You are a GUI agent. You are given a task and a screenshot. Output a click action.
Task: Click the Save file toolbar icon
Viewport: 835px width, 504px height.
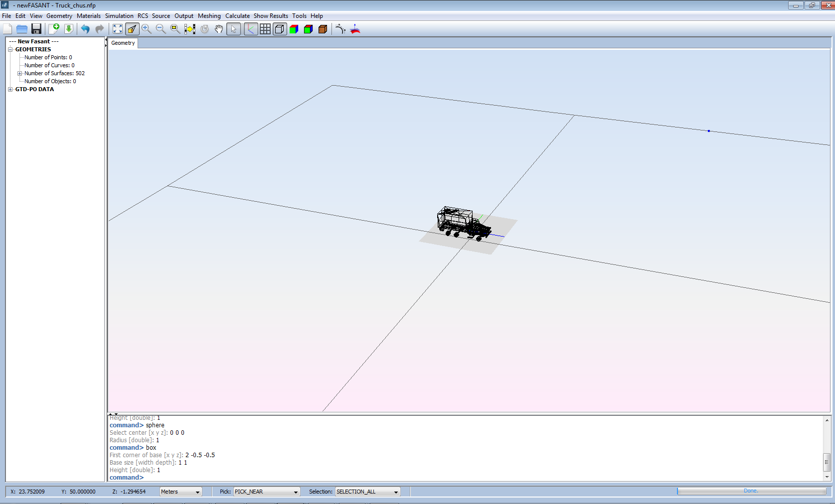tap(36, 29)
